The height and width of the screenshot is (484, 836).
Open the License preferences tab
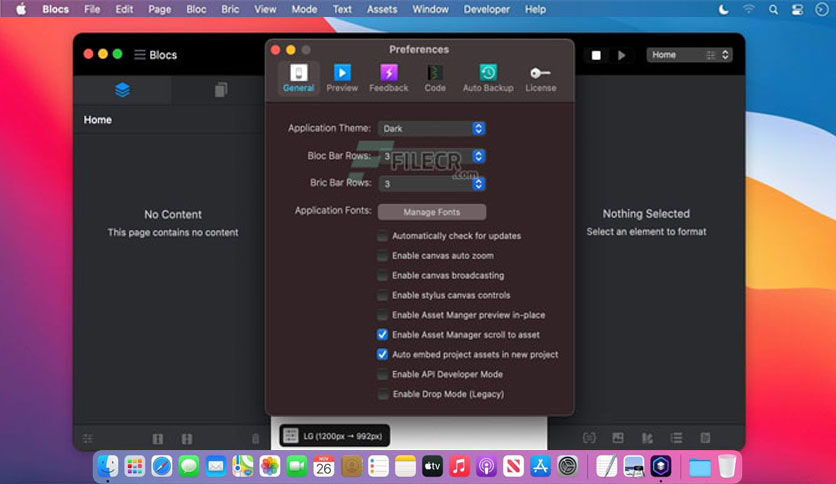click(541, 78)
